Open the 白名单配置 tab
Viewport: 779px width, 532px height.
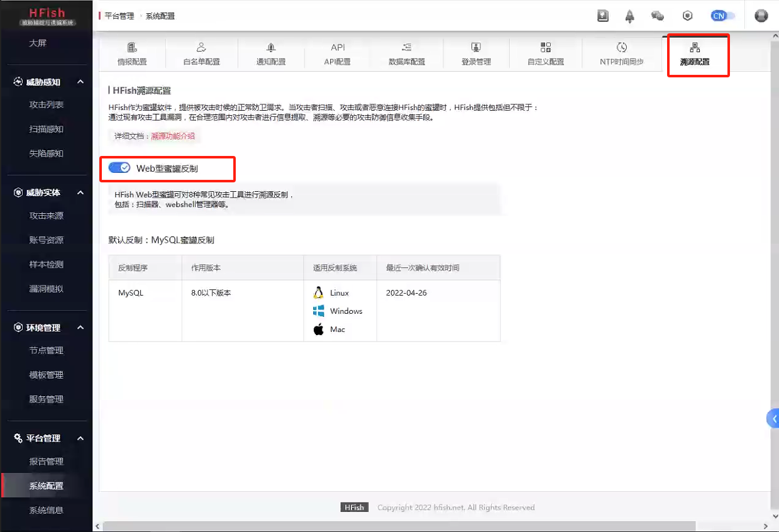click(201, 55)
